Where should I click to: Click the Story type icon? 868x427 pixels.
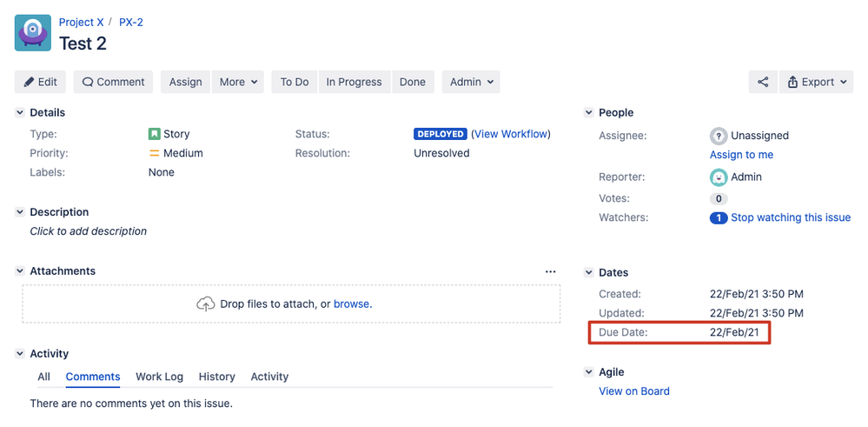[155, 134]
